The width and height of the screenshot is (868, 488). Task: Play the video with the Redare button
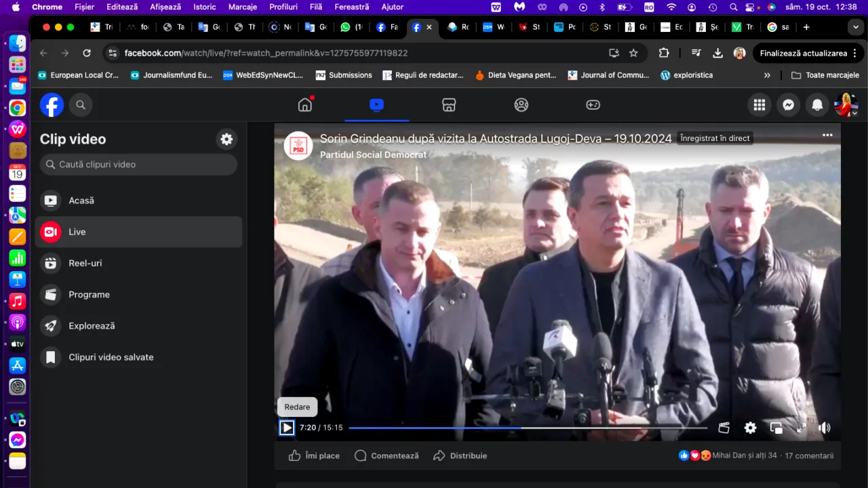point(287,428)
